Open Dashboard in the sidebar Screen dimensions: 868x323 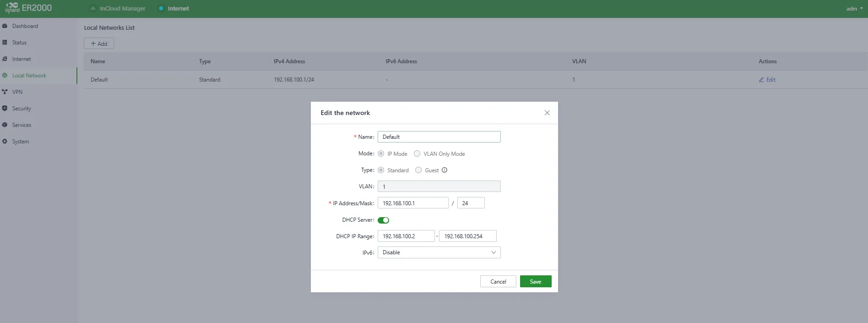25,26
